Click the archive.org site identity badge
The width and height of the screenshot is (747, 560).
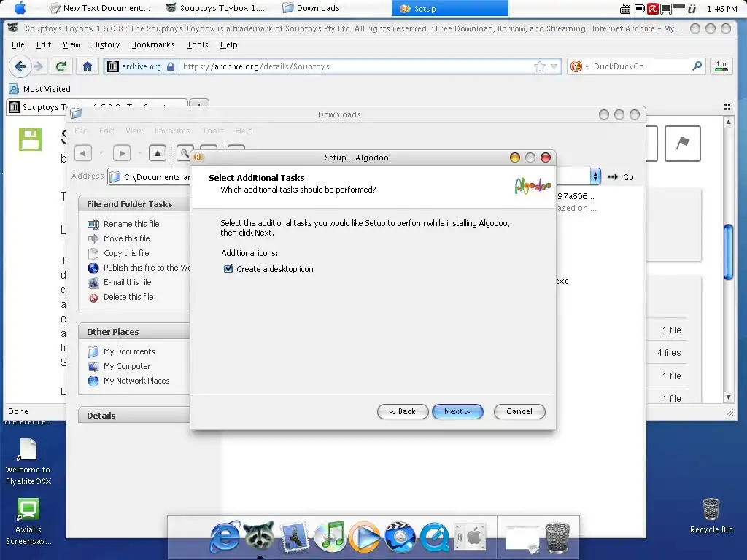coord(141,66)
